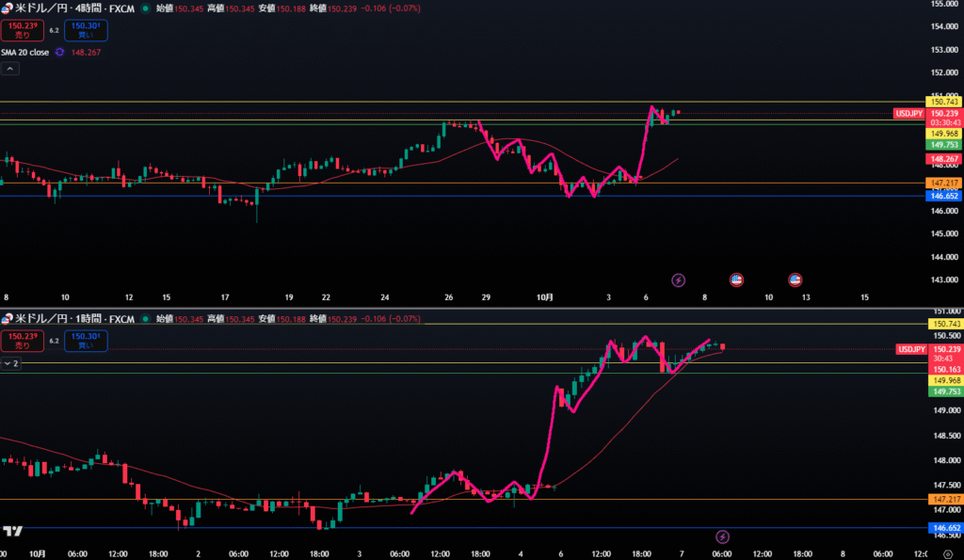964x560 pixels.
Task: Click the first US flag economic event icon
Action: coord(737,280)
